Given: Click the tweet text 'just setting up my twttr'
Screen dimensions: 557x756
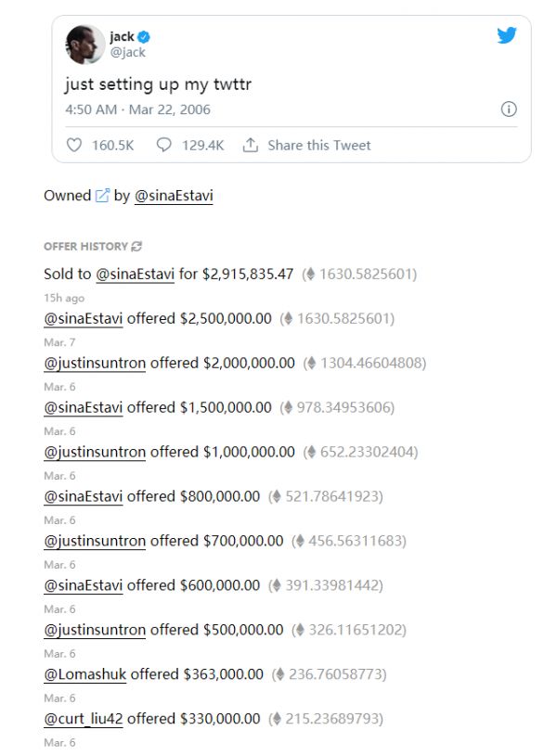Looking at the screenshot, I should (158, 84).
